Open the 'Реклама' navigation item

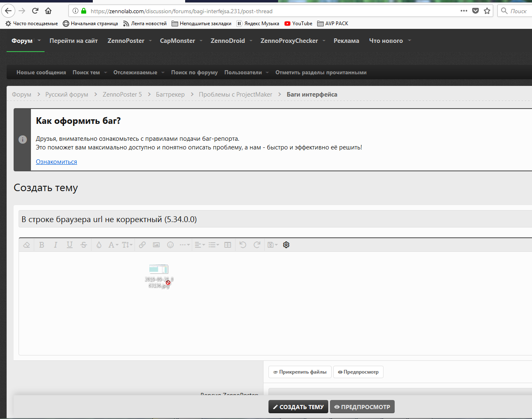click(x=346, y=41)
